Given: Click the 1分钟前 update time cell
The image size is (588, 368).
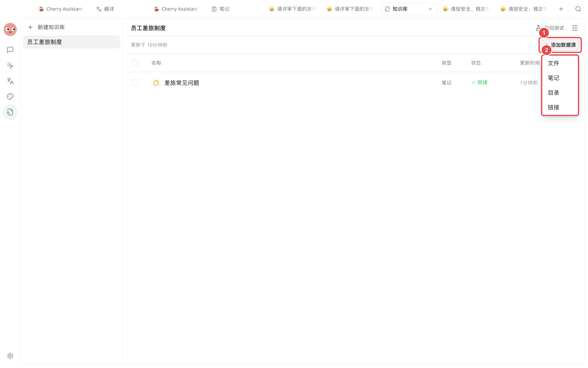Looking at the screenshot, I should click(529, 83).
